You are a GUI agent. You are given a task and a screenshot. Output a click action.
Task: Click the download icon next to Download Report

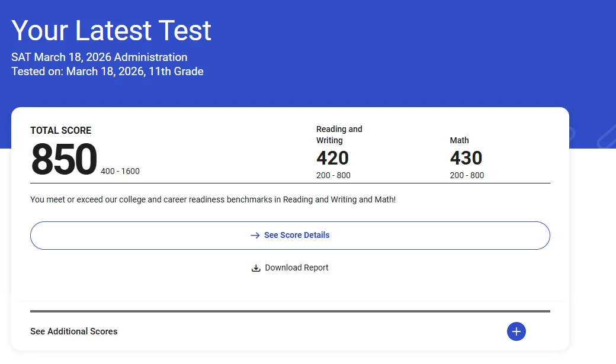pos(256,268)
